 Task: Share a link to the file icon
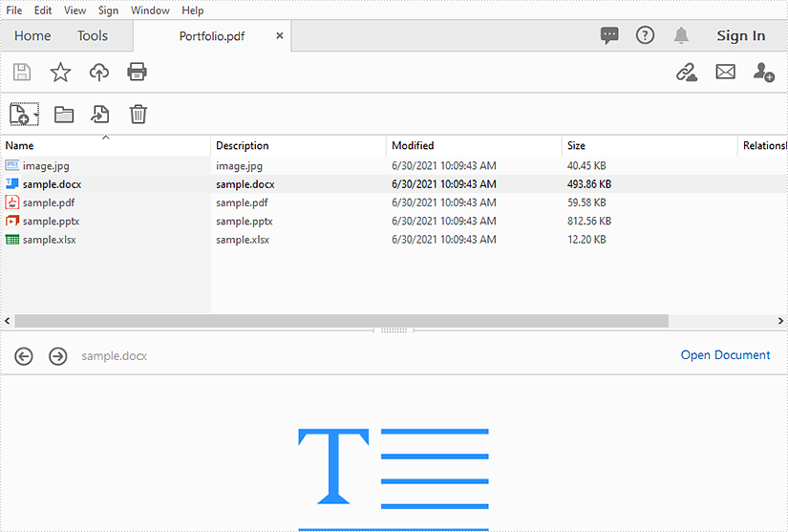[687, 72]
